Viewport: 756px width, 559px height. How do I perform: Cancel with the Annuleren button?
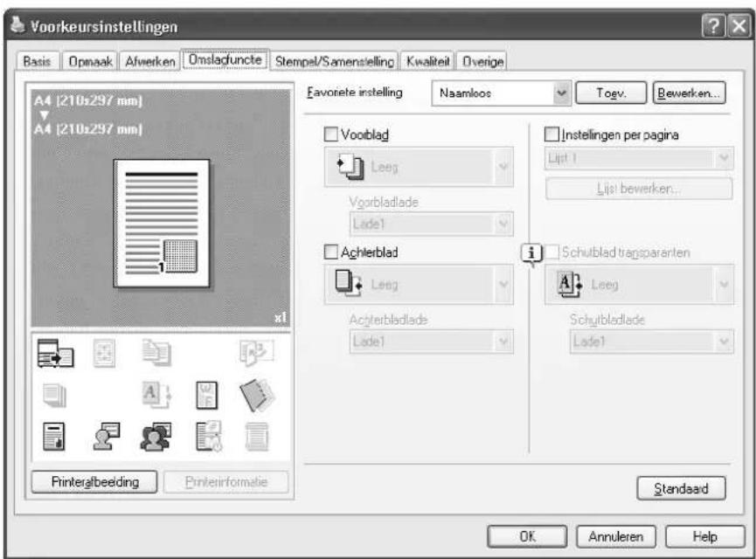pyautogui.click(x=615, y=536)
